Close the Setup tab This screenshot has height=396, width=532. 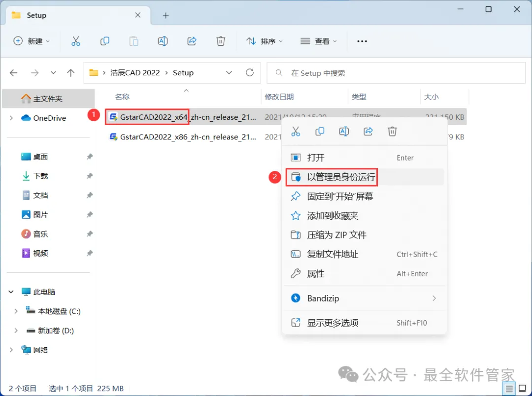click(x=138, y=15)
